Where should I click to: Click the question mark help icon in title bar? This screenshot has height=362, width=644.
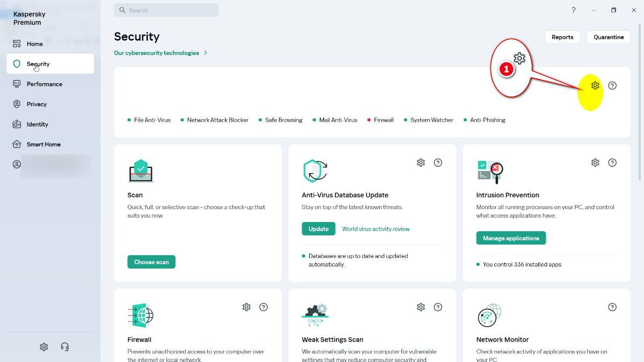(573, 10)
